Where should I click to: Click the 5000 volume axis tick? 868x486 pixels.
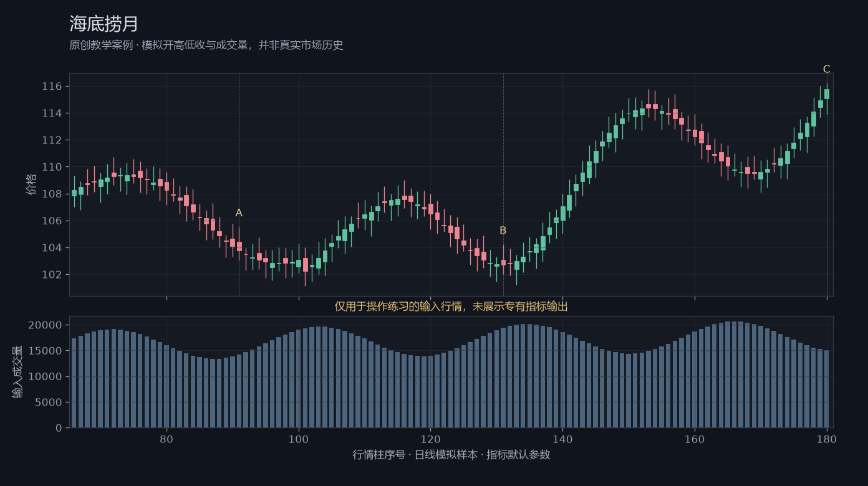click(x=49, y=403)
